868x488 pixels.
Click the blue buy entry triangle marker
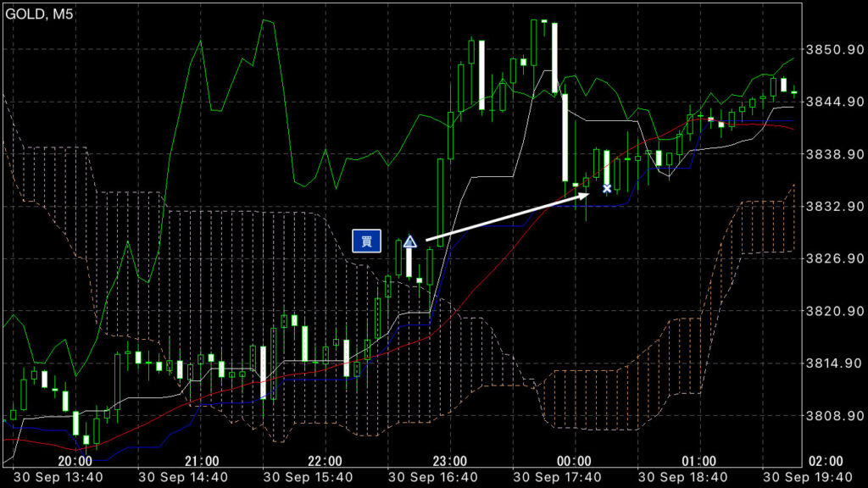tap(409, 242)
